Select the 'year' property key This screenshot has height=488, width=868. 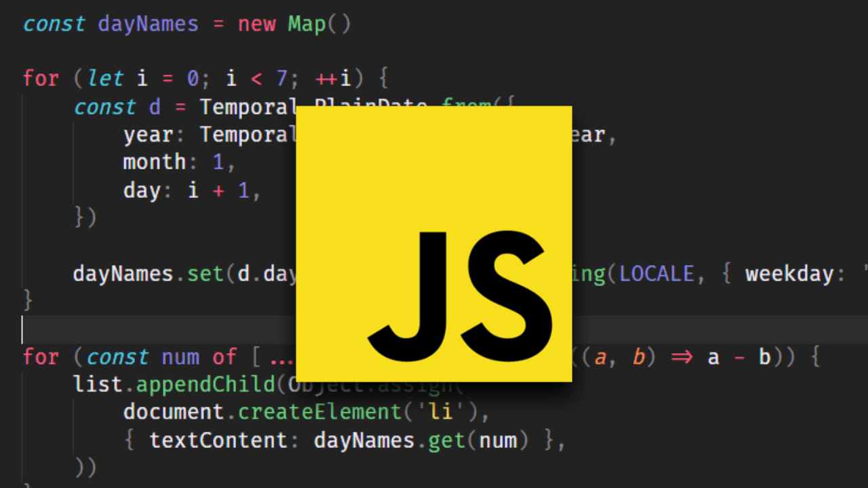147,135
